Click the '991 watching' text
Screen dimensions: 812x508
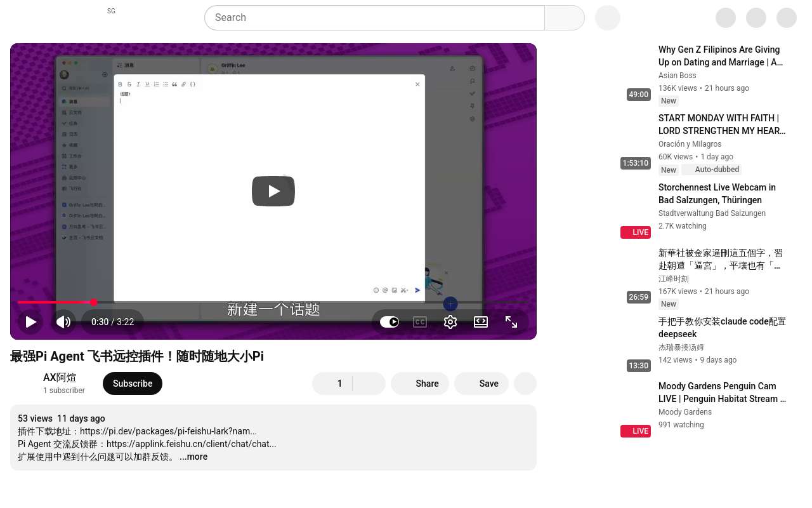point(681,425)
